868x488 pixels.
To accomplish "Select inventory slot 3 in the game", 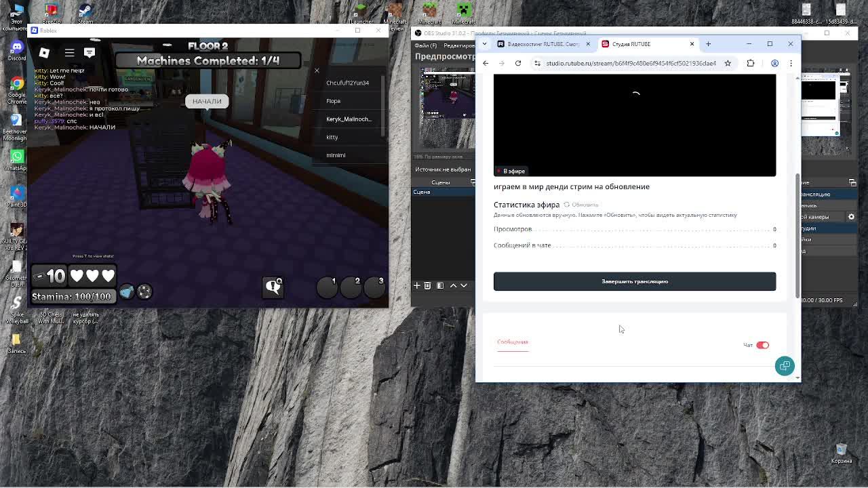I will (374, 287).
